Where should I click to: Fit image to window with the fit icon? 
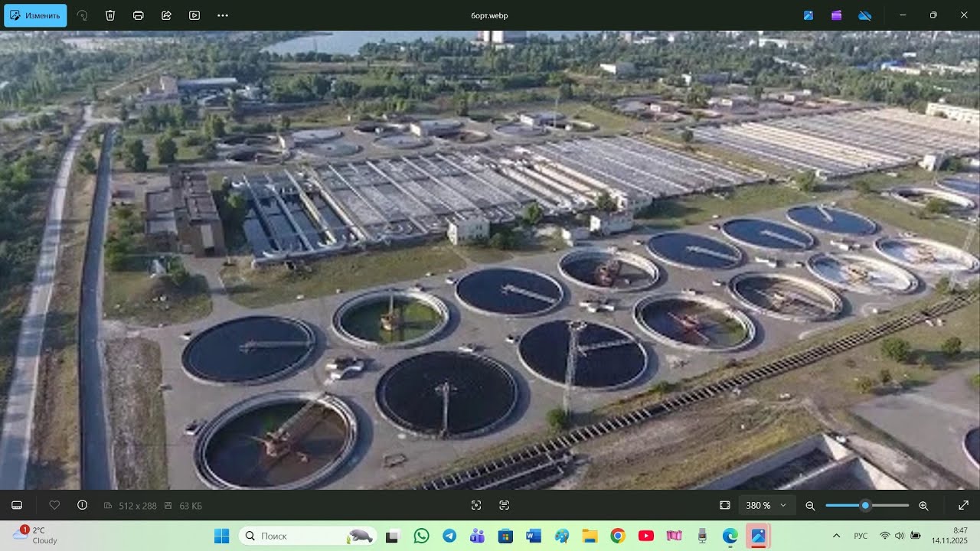(725, 505)
